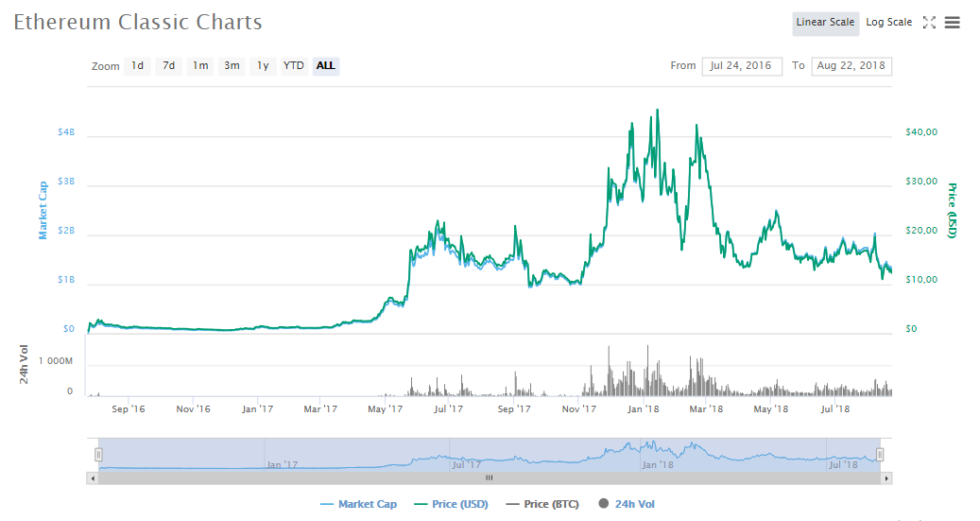This screenshot has width=980, height=521.
Task: Click the $30.00 price axis label
Action: pos(921,182)
